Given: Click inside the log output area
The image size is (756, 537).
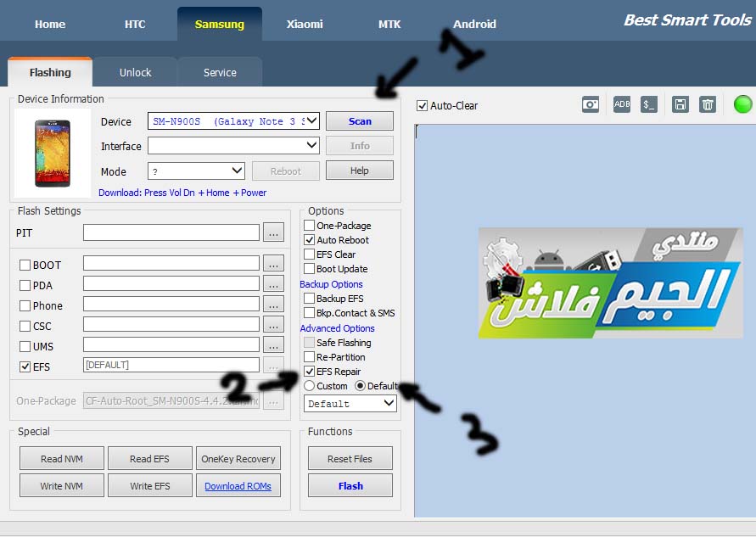Looking at the screenshot, I should point(584,321).
